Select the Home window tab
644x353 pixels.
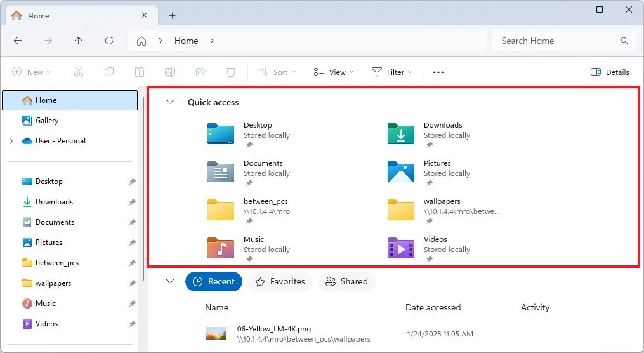pyautogui.click(x=81, y=16)
